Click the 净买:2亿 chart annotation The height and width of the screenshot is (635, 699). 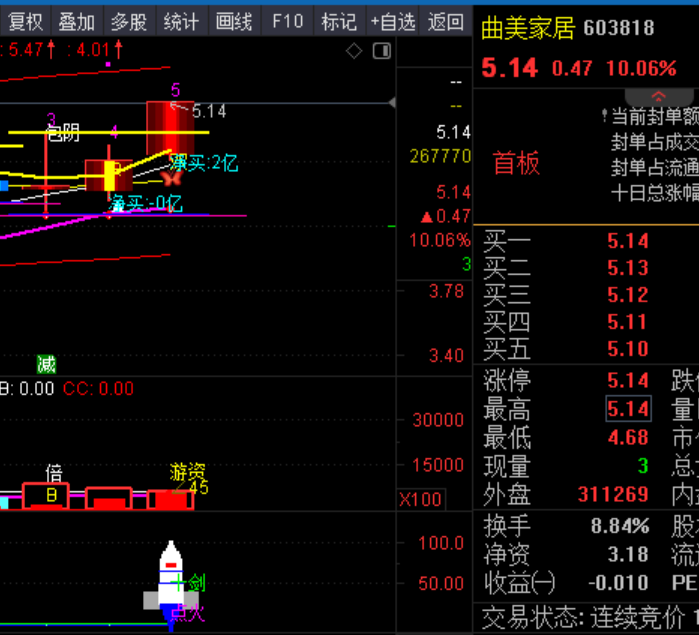coord(204,163)
